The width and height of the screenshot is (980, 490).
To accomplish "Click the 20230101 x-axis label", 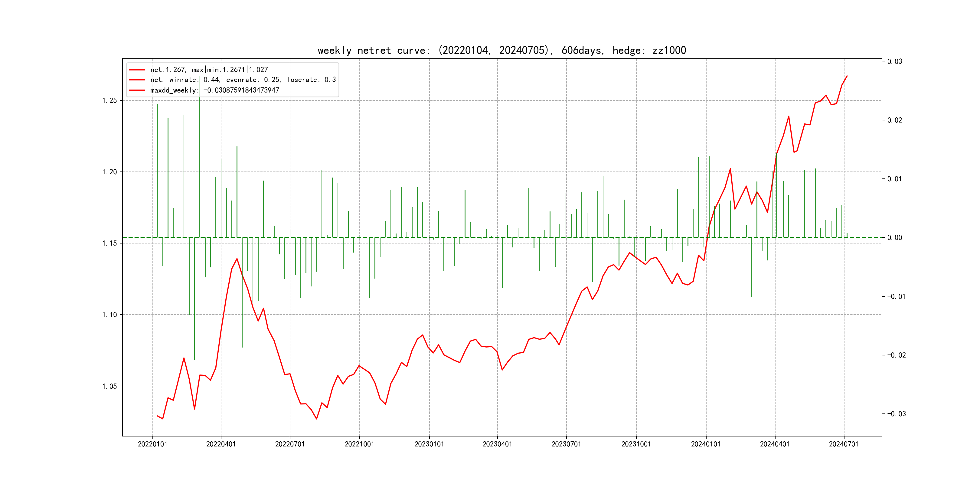I will 429,444.
